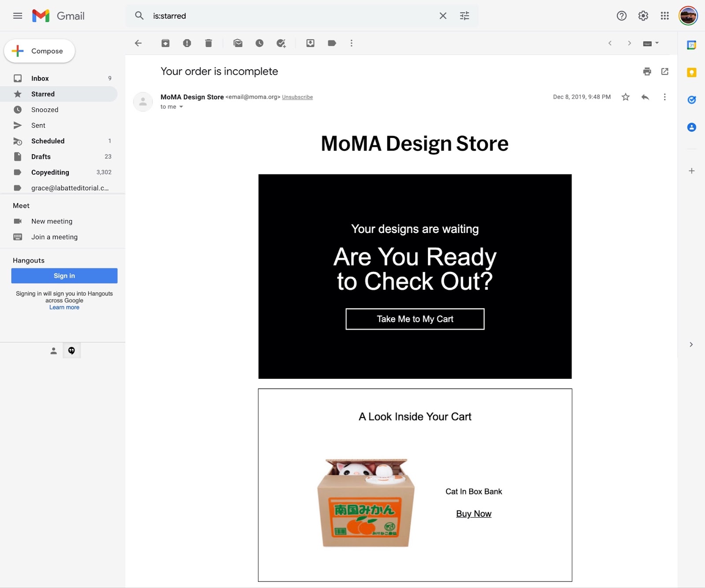Viewport: 705px width, 588px height.
Task: Reply to the MoMA email
Action: (x=645, y=97)
